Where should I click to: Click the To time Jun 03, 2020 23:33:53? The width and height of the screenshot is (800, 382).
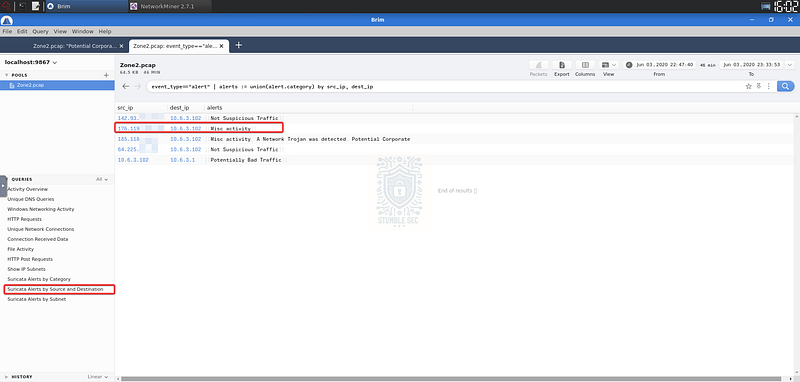point(752,65)
